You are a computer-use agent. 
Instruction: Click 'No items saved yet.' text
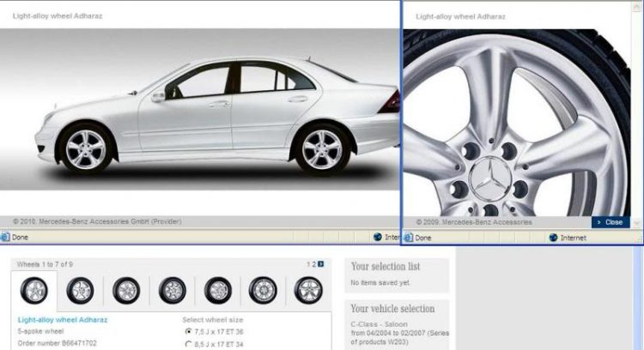pos(380,283)
